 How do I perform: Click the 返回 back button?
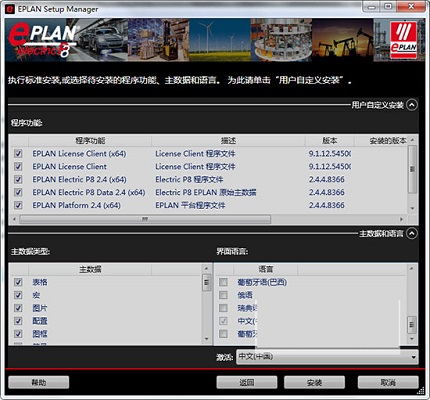click(x=247, y=383)
